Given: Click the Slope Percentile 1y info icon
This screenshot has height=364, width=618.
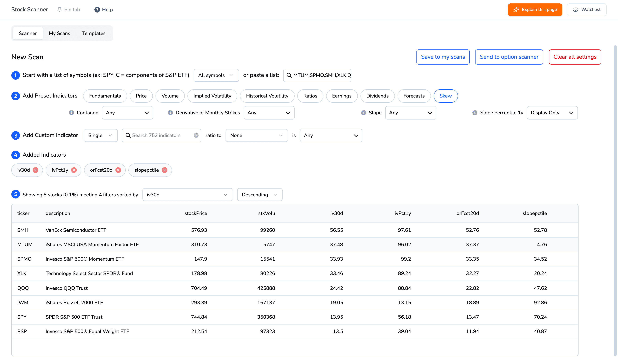Looking at the screenshot, I should click(x=475, y=113).
